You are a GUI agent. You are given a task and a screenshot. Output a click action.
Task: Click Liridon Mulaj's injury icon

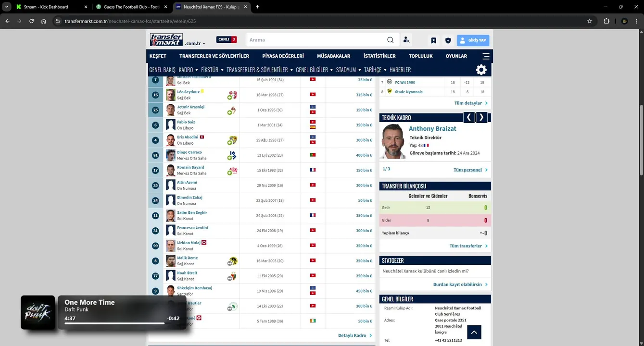tap(204, 243)
